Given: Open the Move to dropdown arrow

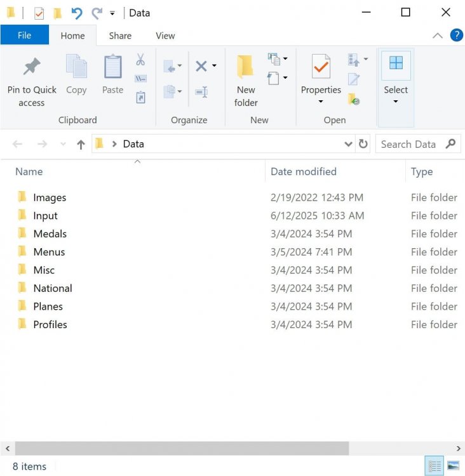Looking at the screenshot, I should 180,65.
